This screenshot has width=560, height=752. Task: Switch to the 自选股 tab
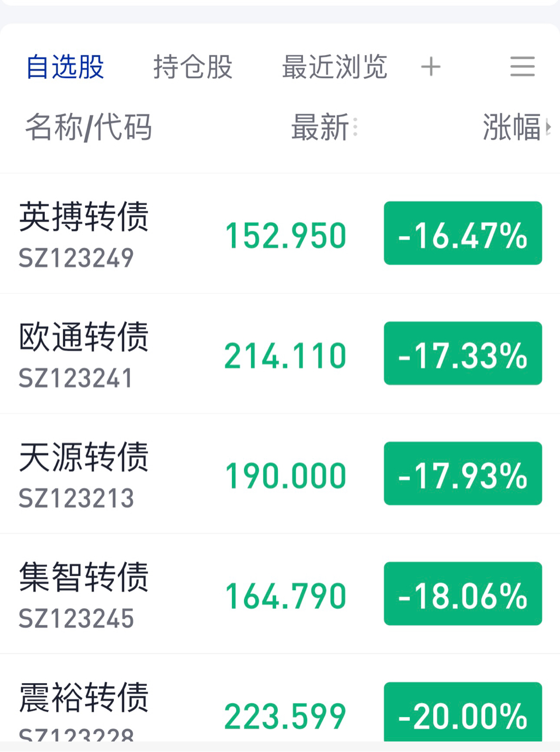click(x=65, y=67)
